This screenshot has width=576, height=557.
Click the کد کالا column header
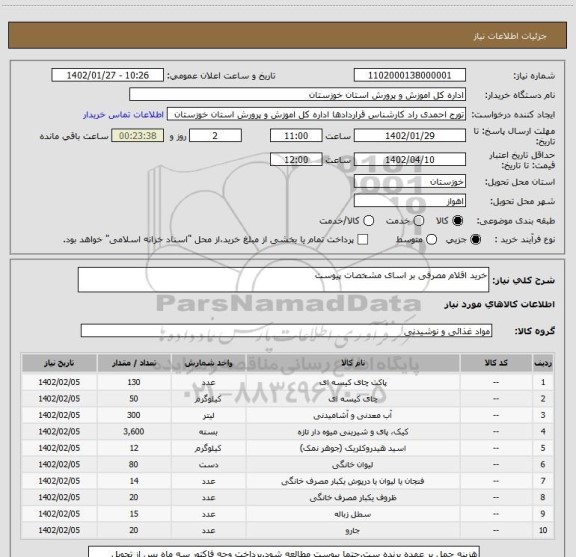pos(496,363)
